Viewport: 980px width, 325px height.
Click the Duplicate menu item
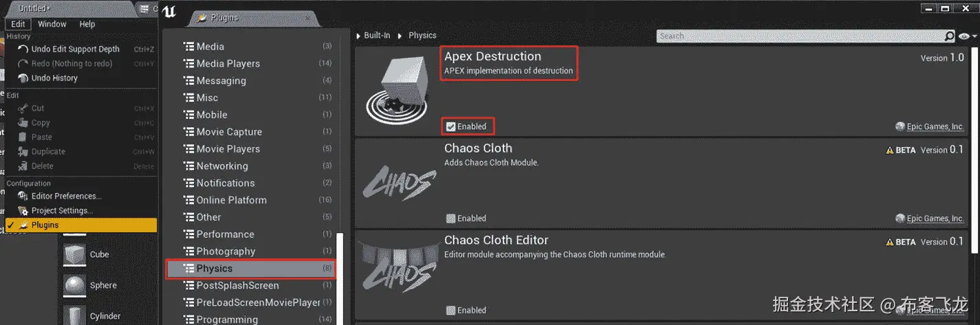click(x=81, y=151)
